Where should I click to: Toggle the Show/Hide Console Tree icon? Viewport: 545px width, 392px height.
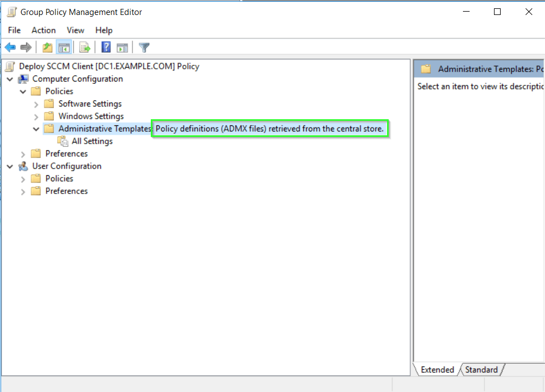63,48
